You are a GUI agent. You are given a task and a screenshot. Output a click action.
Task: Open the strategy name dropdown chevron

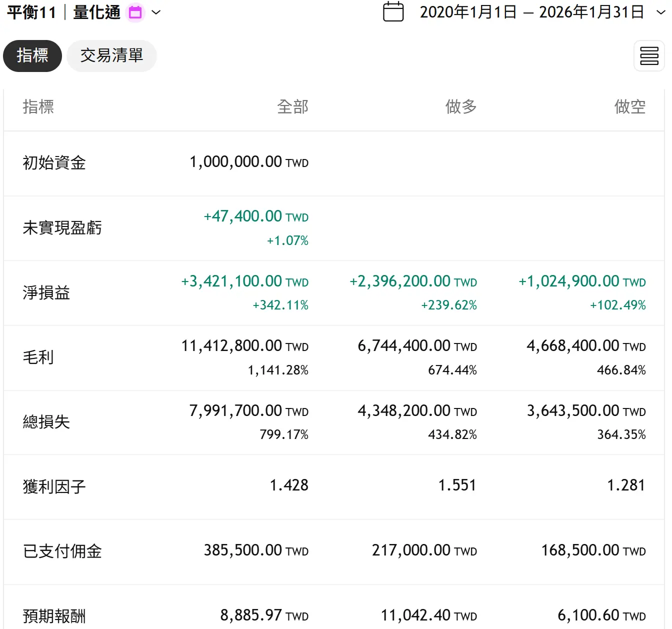pos(156,12)
